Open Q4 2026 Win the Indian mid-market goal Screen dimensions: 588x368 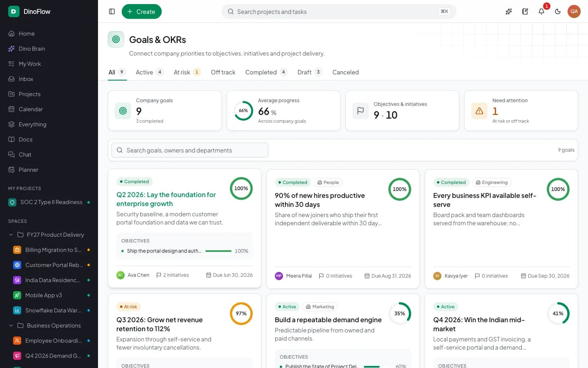click(x=479, y=324)
